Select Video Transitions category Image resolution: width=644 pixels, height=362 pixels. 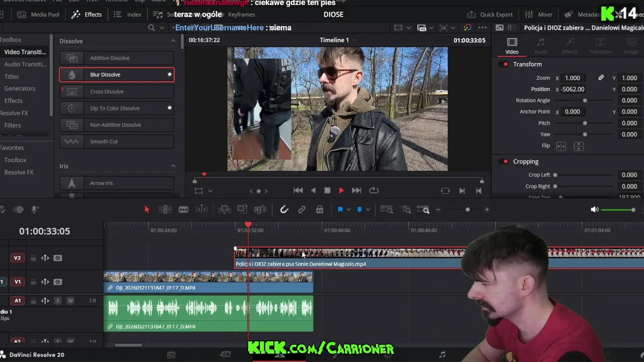(25, 52)
